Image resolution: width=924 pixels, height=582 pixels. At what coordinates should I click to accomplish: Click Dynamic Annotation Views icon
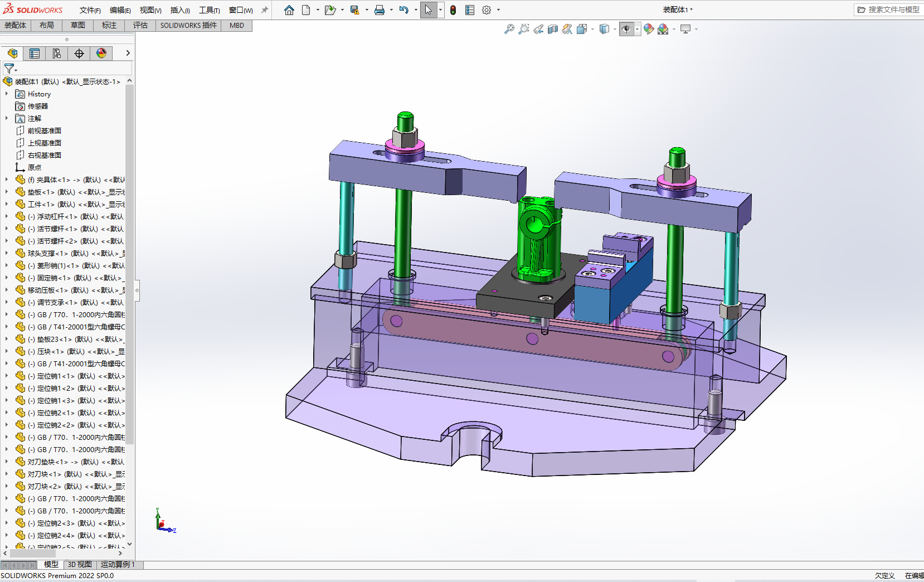click(x=567, y=29)
